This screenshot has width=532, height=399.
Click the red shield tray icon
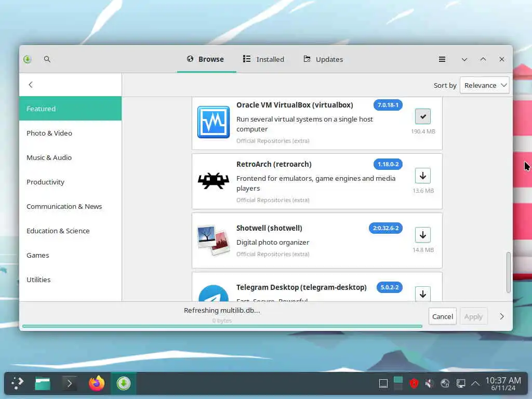[414, 383]
